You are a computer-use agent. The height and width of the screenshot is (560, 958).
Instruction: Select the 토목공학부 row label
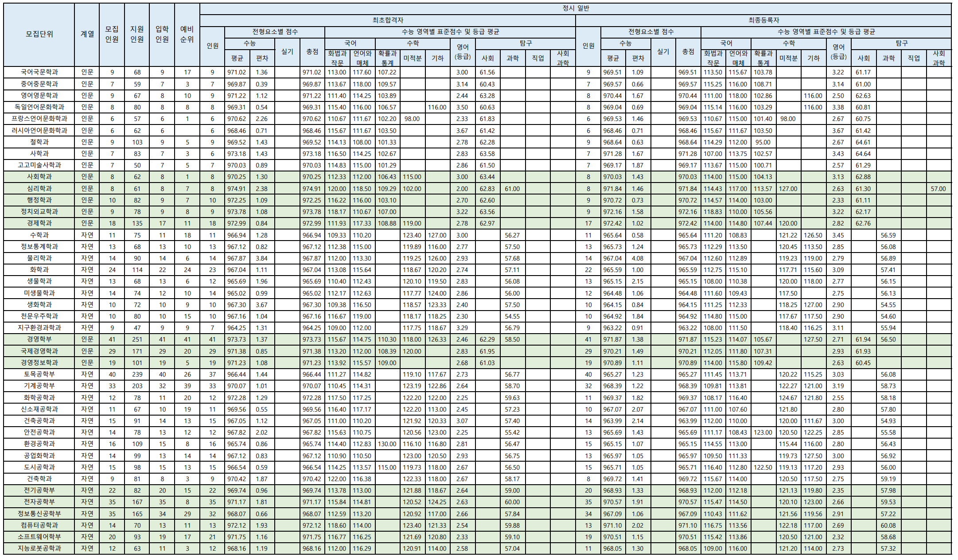point(39,374)
